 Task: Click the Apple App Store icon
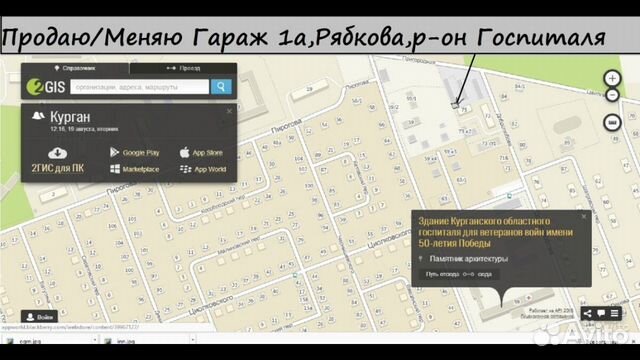pos(184,152)
